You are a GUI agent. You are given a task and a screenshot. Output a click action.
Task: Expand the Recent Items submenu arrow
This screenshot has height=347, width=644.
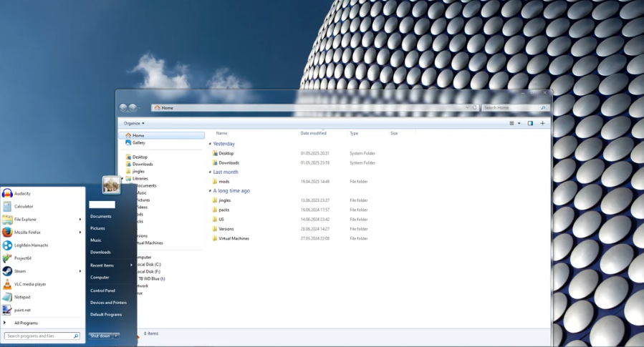pos(131,265)
